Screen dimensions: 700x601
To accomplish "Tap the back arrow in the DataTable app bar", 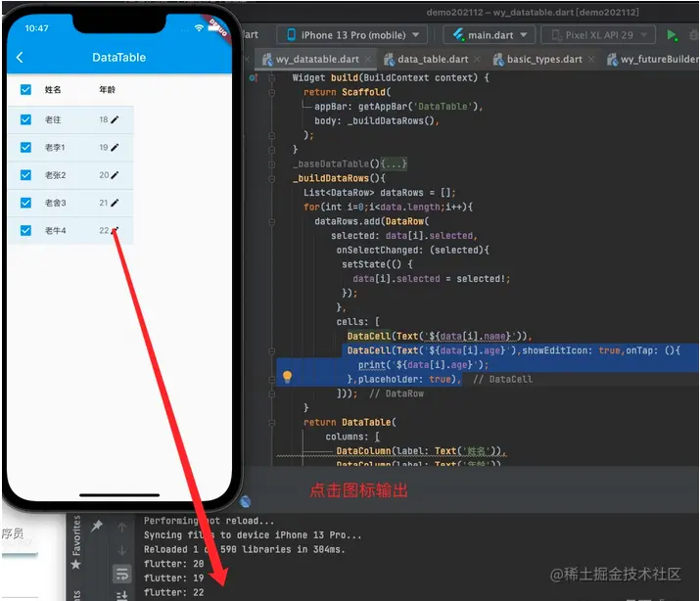I will coord(20,57).
